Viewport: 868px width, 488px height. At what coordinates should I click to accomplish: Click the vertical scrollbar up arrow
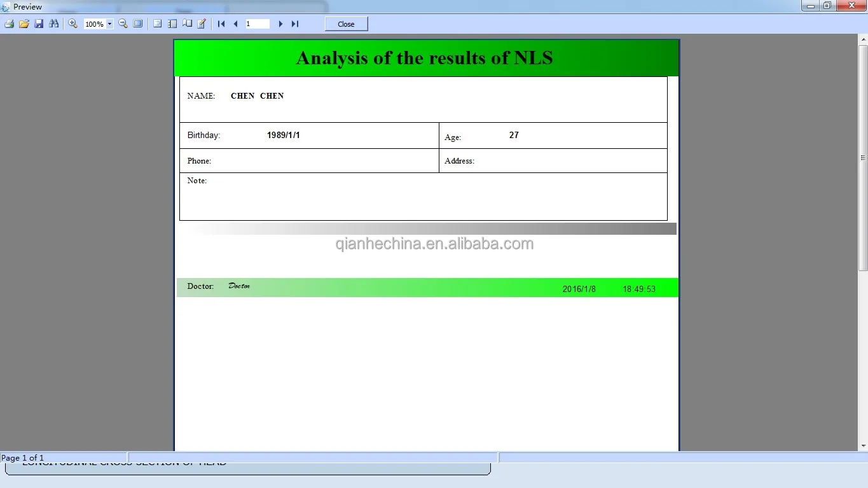pos(863,40)
